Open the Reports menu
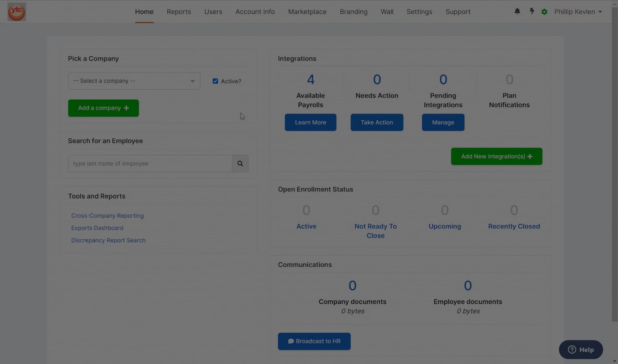 click(x=179, y=12)
